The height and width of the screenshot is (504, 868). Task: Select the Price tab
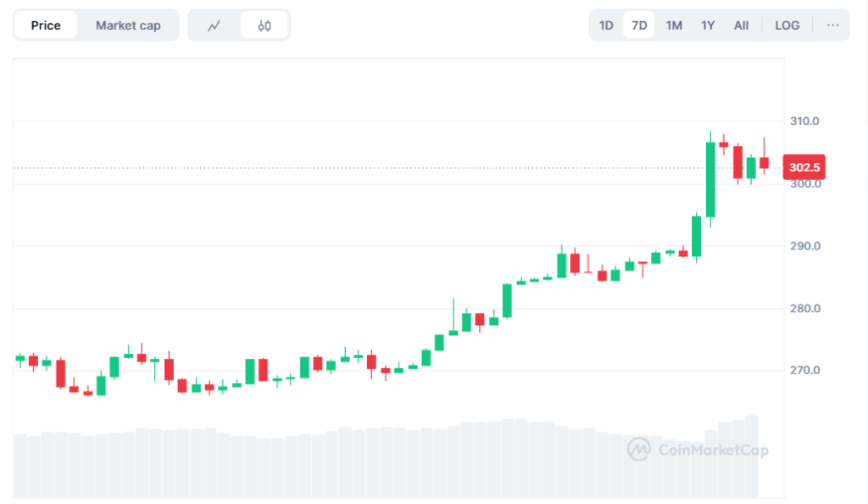46,25
